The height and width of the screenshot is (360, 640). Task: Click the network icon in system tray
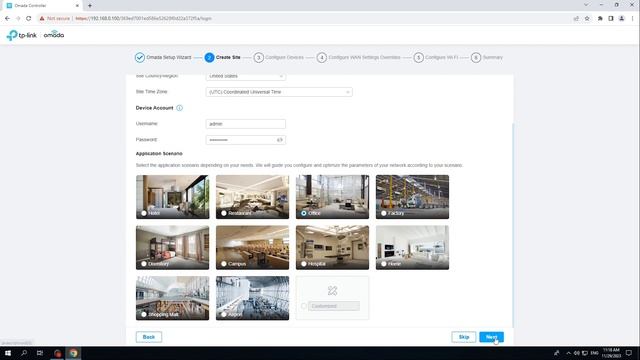[584, 353]
